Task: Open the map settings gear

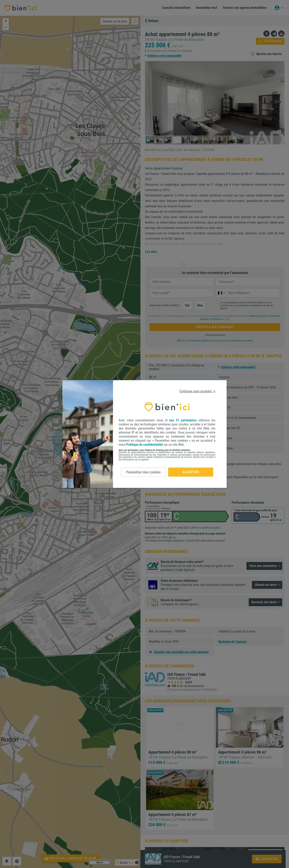Action: pyautogui.click(x=16, y=861)
